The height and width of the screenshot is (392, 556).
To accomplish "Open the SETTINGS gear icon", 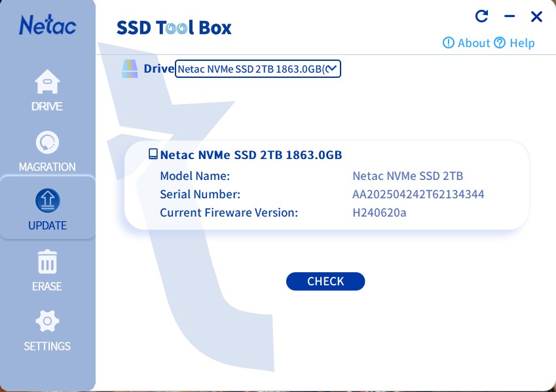I will pos(47,321).
